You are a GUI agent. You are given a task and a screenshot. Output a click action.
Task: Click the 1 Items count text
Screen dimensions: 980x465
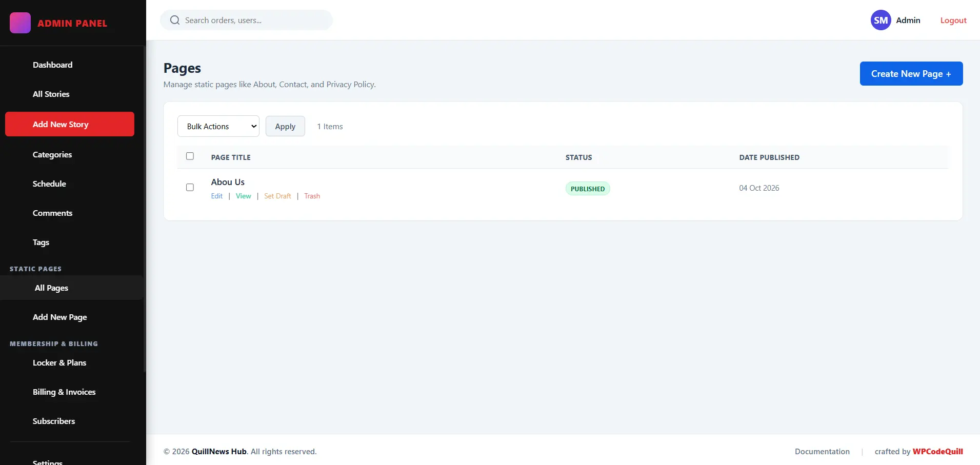[330, 127]
